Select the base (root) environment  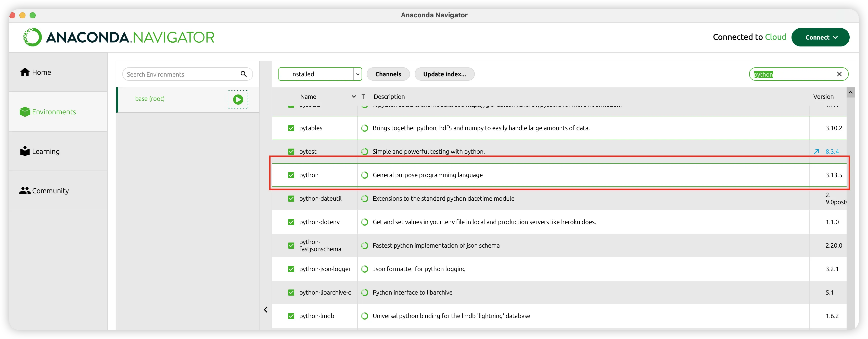tap(150, 99)
